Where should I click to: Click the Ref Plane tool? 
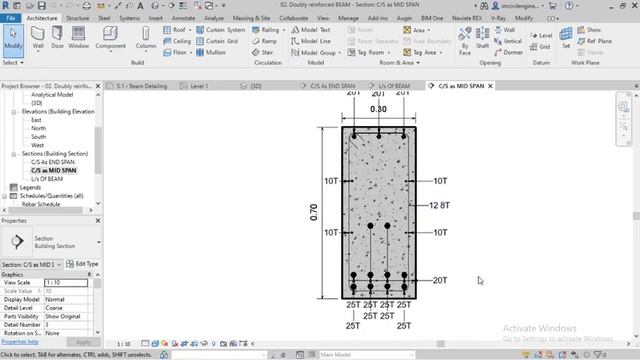(594, 41)
